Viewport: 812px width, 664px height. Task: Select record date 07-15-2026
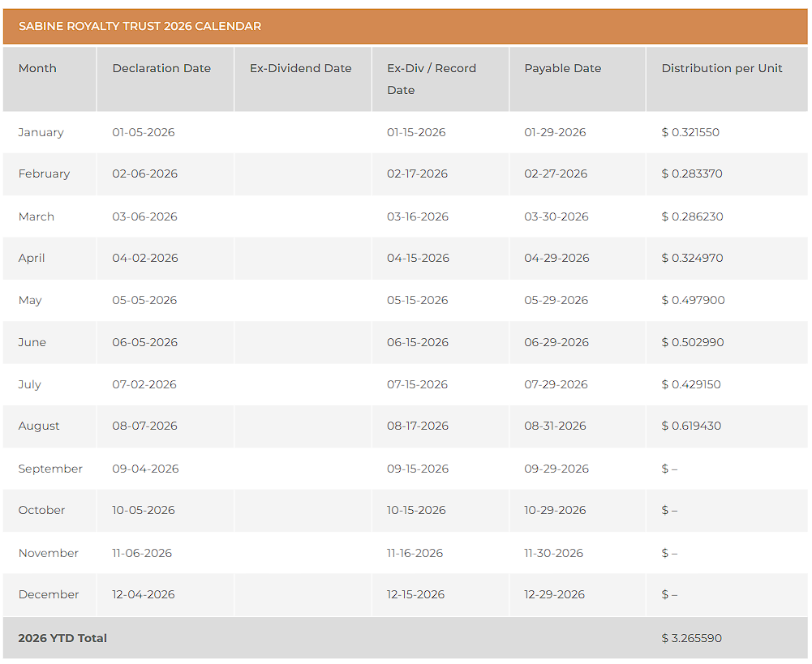(418, 384)
